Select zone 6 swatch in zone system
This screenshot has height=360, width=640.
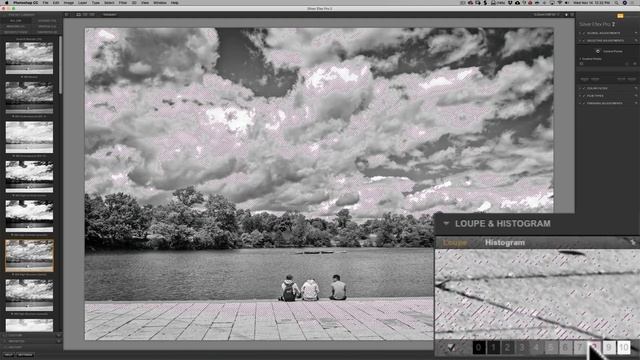click(565, 347)
